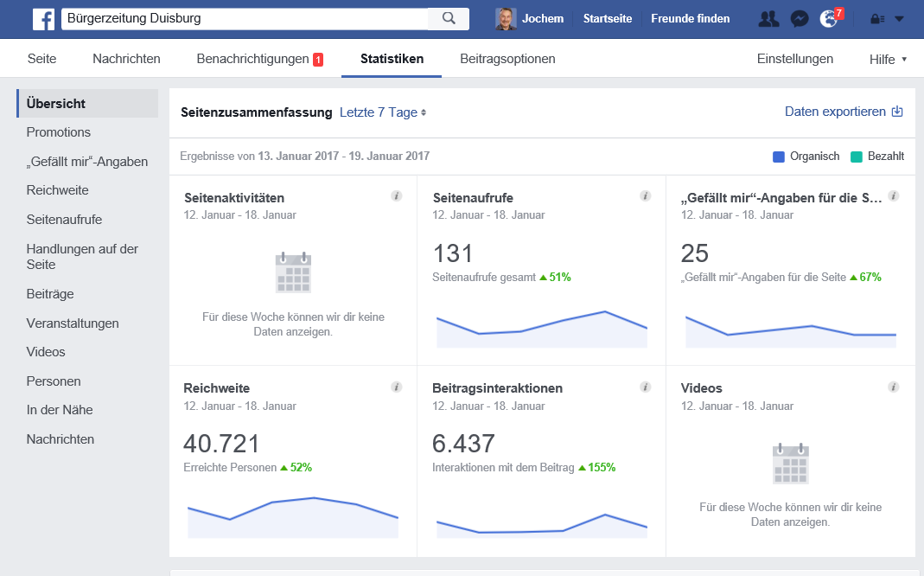Image resolution: width=924 pixels, height=576 pixels.
Task: Open Handlungen auf der Seite sidebar item
Action: click(82, 257)
